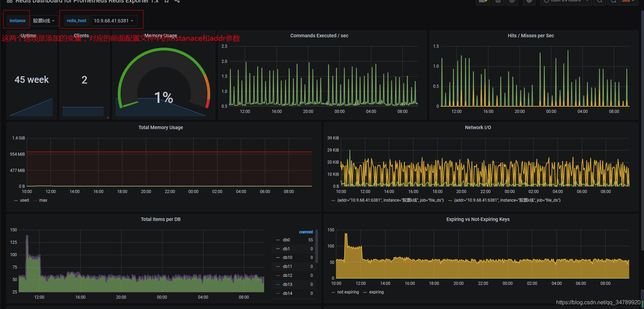
Task: Click the 1.4 GiB axis label
Action: (18, 138)
